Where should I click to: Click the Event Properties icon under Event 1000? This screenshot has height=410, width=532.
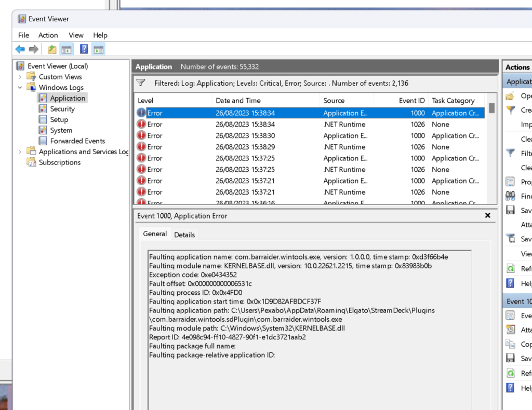pos(510,316)
